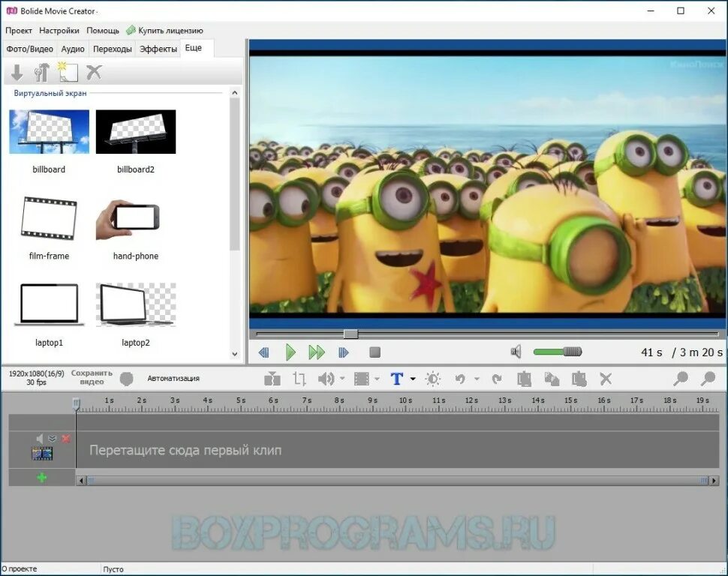This screenshot has height=576, width=728.
Task: Switch to the Фото/Видео tab
Action: point(30,49)
